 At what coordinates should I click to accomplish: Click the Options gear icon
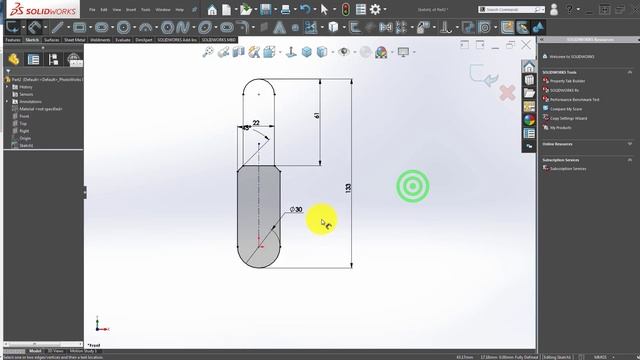pos(375,9)
